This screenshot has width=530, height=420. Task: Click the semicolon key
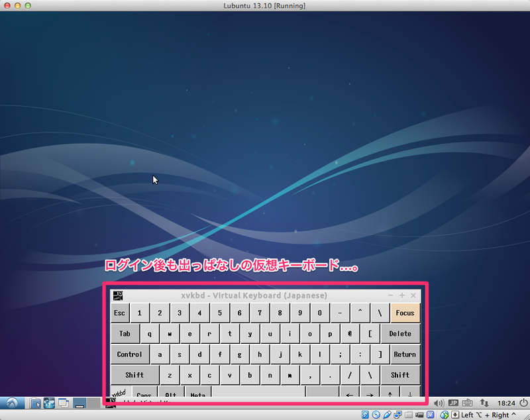click(340, 354)
